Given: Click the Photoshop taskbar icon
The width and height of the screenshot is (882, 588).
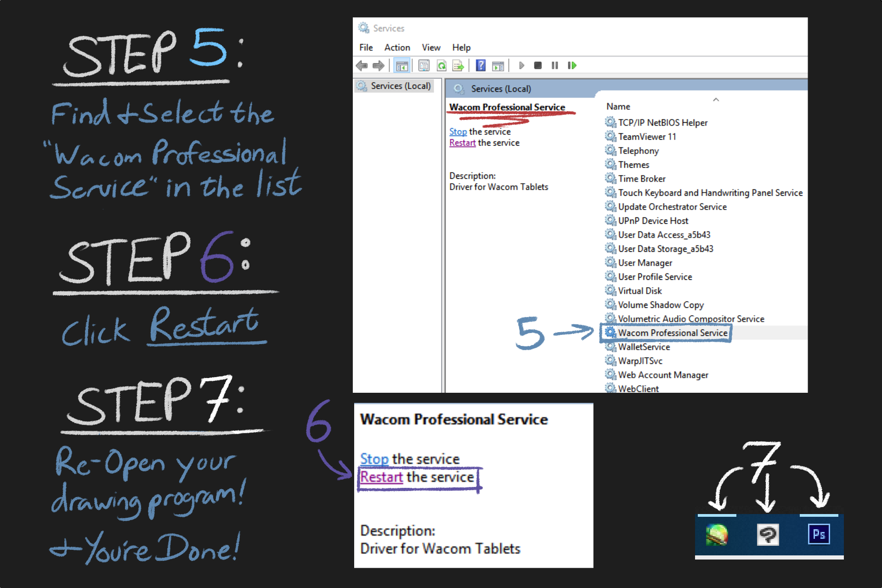Looking at the screenshot, I should pos(818,535).
